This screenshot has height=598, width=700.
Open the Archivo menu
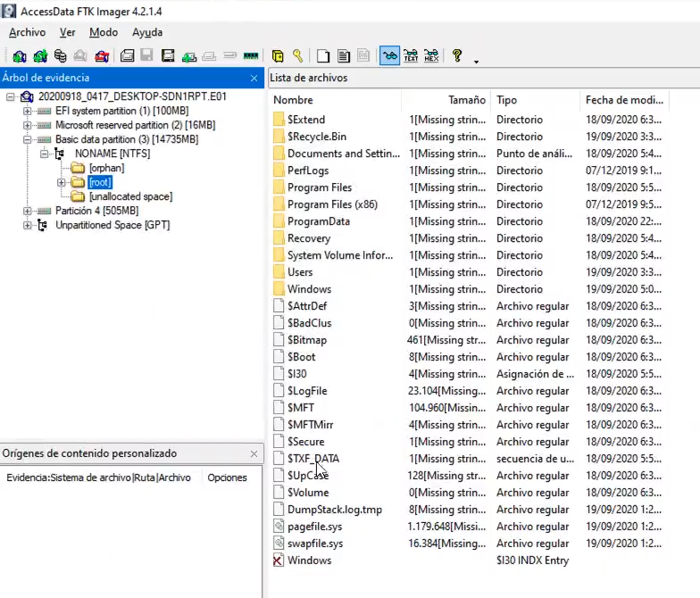27,32
